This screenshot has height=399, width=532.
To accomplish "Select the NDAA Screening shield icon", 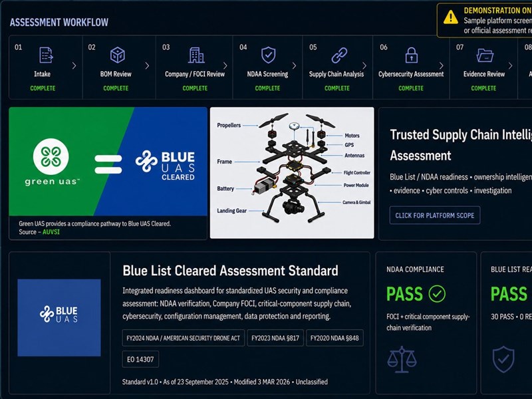I will (268, 55).
